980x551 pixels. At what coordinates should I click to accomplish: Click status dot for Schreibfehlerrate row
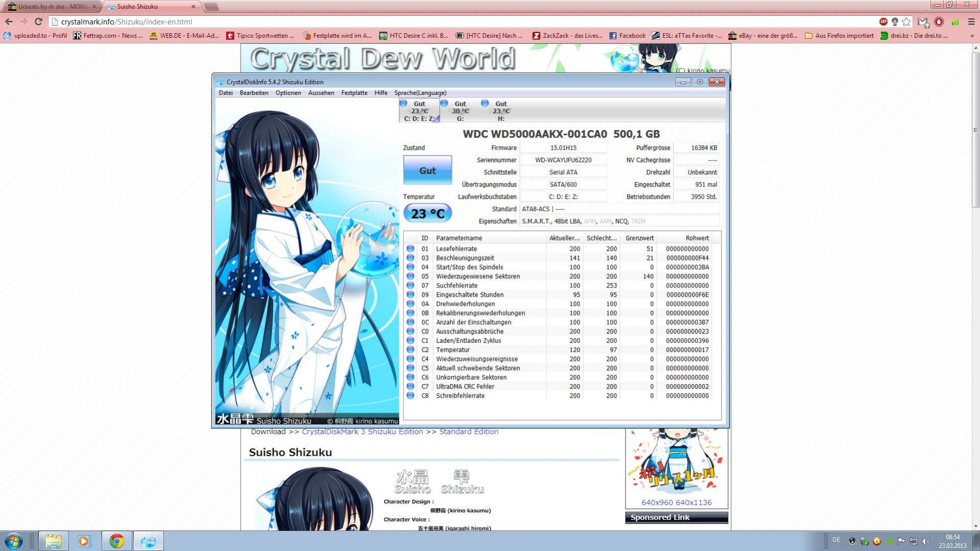click(x=410, y=396)
